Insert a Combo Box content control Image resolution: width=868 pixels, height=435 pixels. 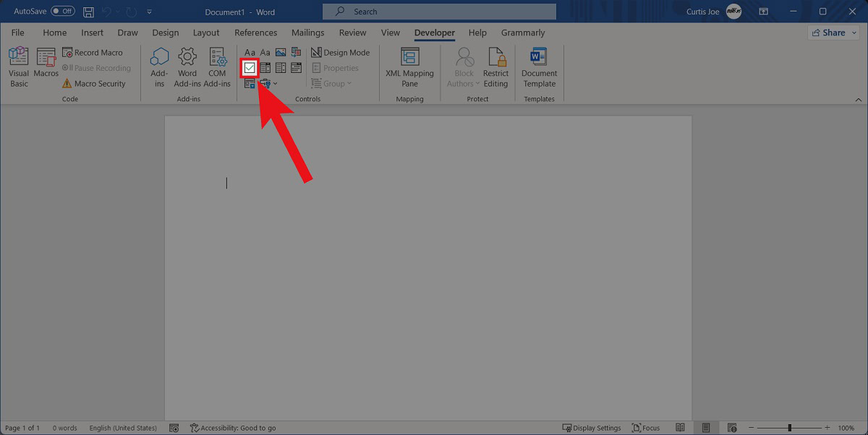click(x=265, y=68)
